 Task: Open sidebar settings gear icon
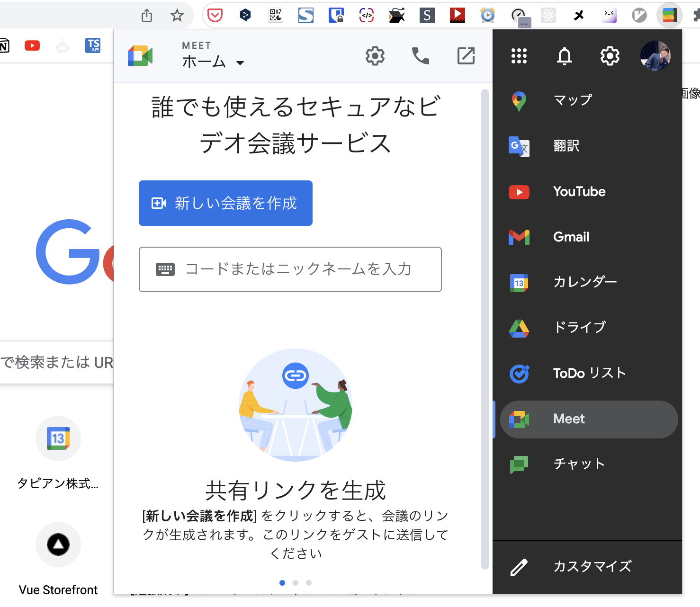[x=610, y=56]
